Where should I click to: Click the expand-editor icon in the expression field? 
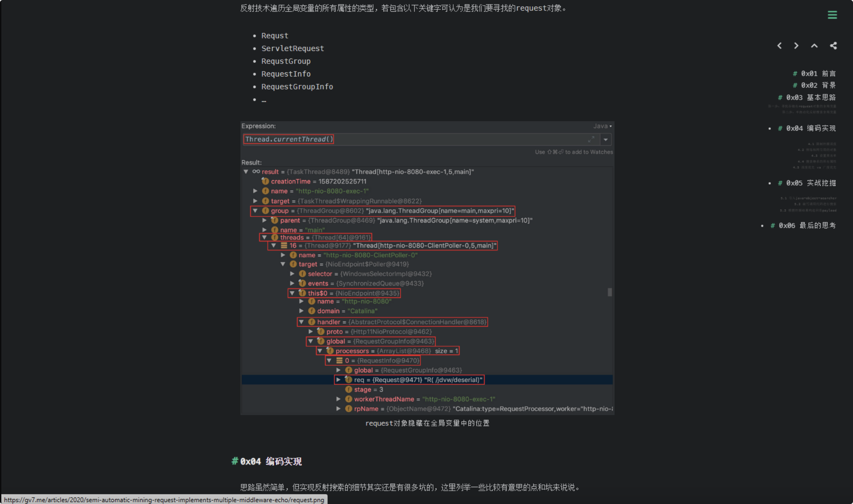click(x=591, y=139)
